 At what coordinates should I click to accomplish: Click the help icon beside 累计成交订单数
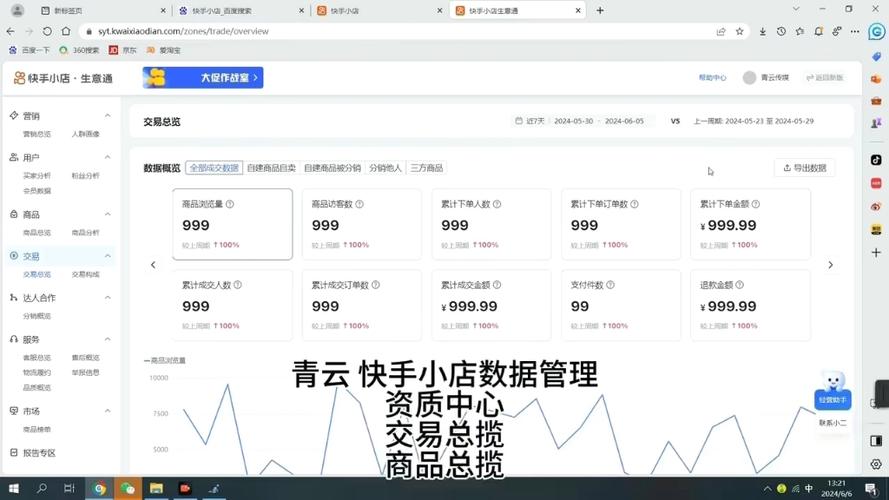tap(375, 285)
